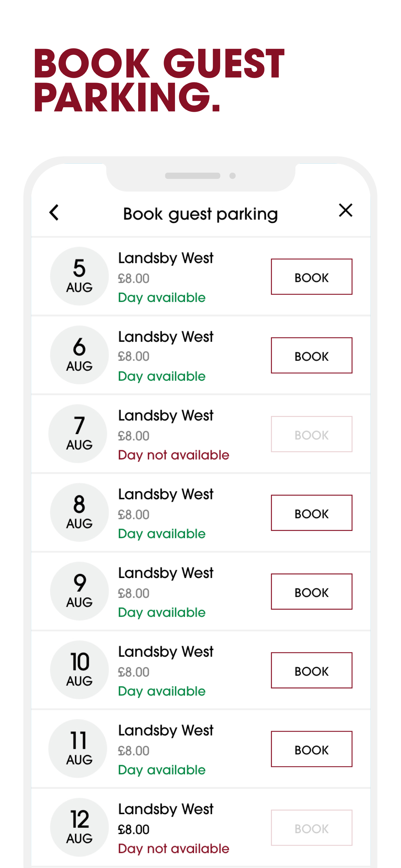The height and width of the screenshot is (868, 401).
Task: Book parking for 10 Aug
Action: pyautogui.click(x=311, y=670)
